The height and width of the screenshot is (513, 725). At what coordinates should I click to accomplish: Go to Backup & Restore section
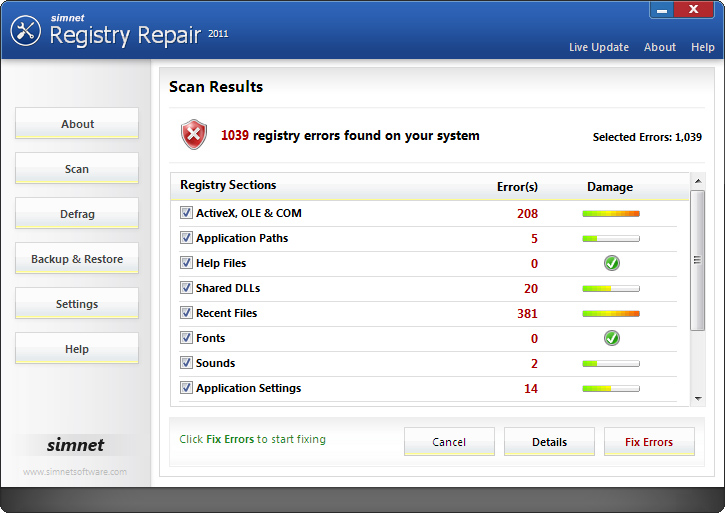pos(77,259)
